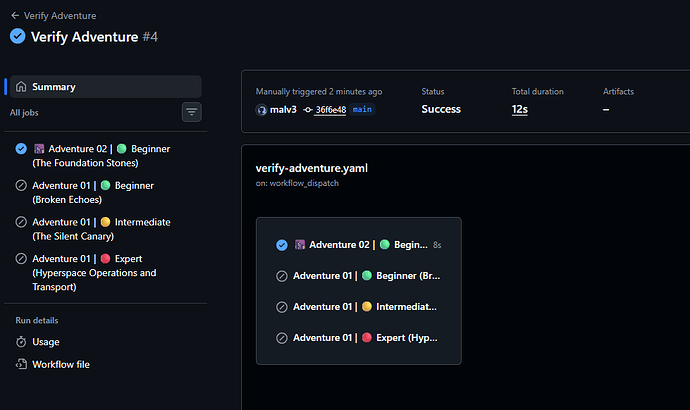Open Usage under Run details
690x410 pixels.
(46, 342)
